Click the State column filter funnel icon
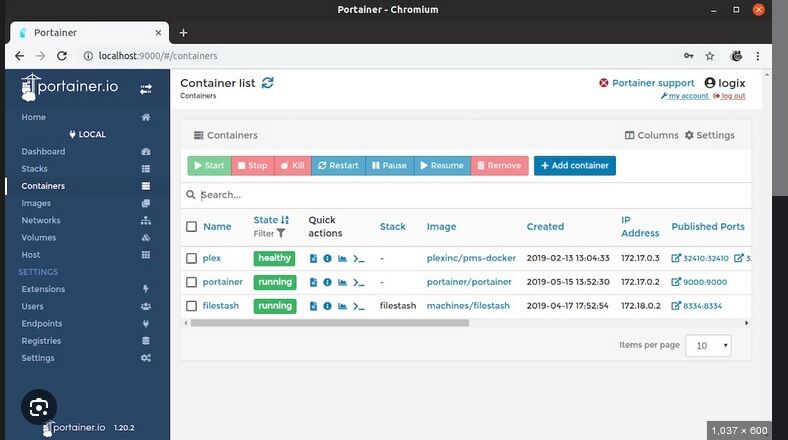 [281, 234]
